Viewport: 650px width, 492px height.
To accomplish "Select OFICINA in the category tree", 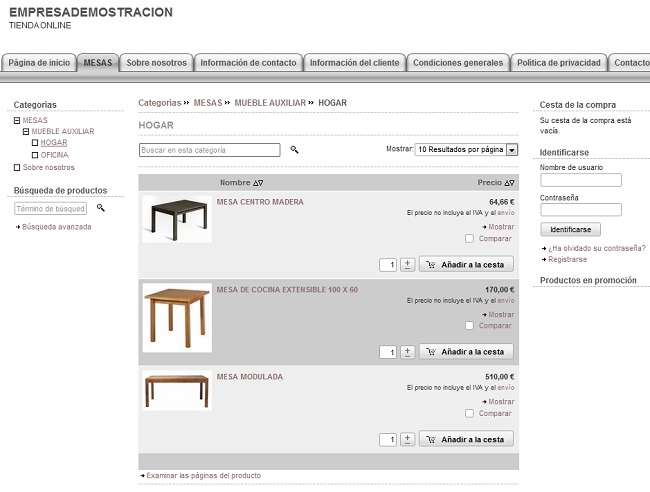I will tap(54, 155).
